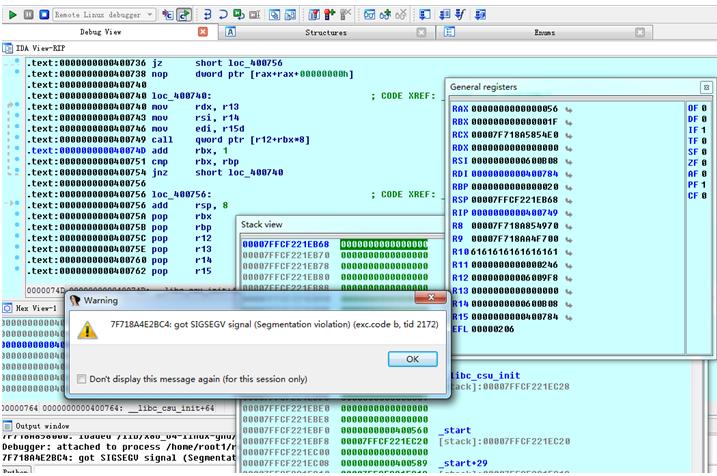The height and width of the screenshot is (476, 717).
Task: Toggle the CF flag value
Action: point(705,195)
